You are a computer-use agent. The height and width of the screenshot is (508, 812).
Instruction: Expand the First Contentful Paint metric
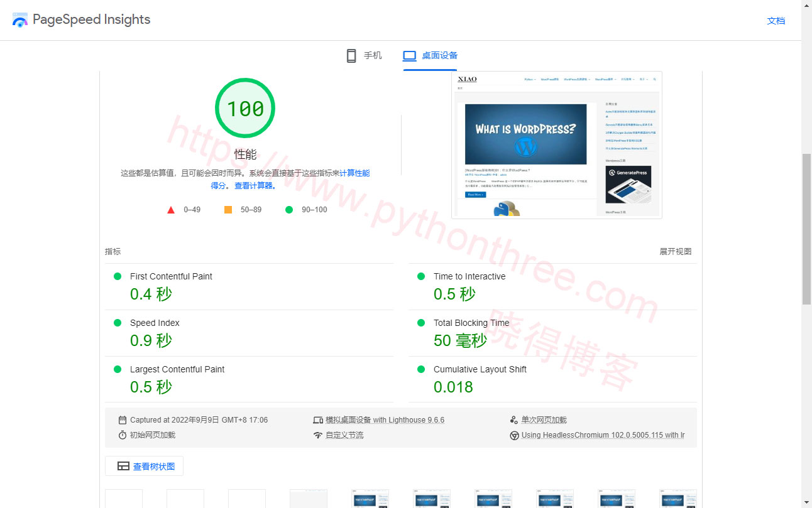pos(171,276)
